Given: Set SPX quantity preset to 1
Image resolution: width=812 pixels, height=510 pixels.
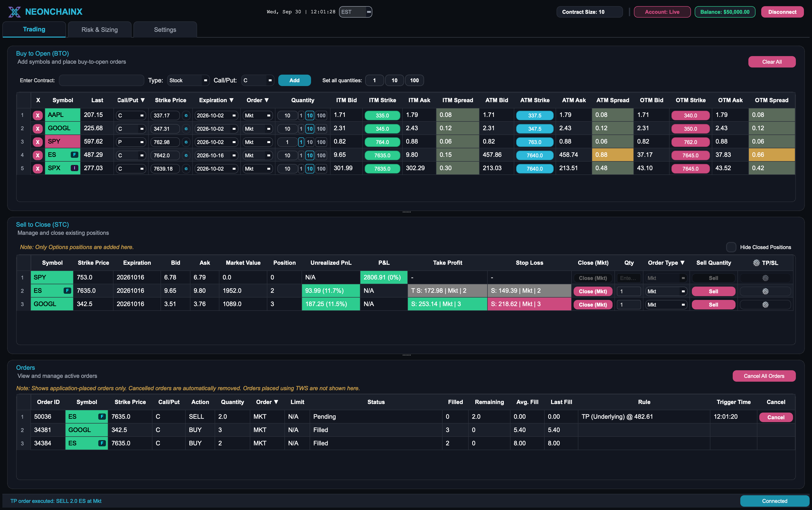Looking at the screenshot, I should (x=301, y=169).
